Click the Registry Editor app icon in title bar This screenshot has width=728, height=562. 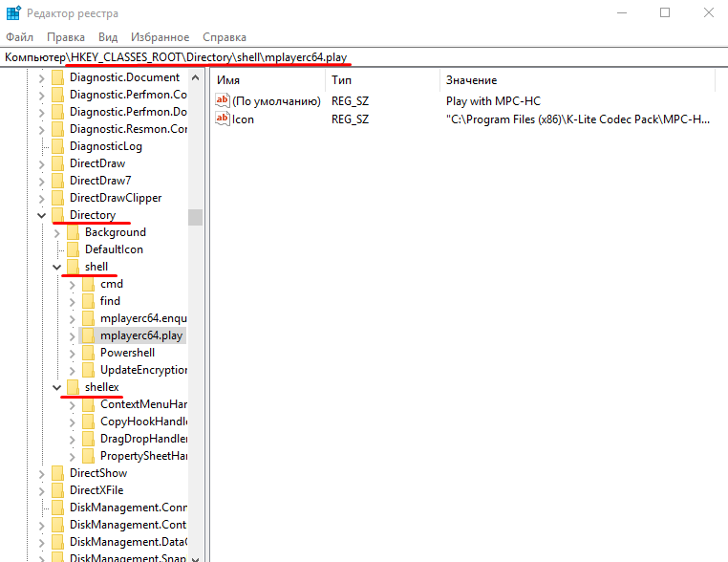pyautogui.click(x=14, y=12)
